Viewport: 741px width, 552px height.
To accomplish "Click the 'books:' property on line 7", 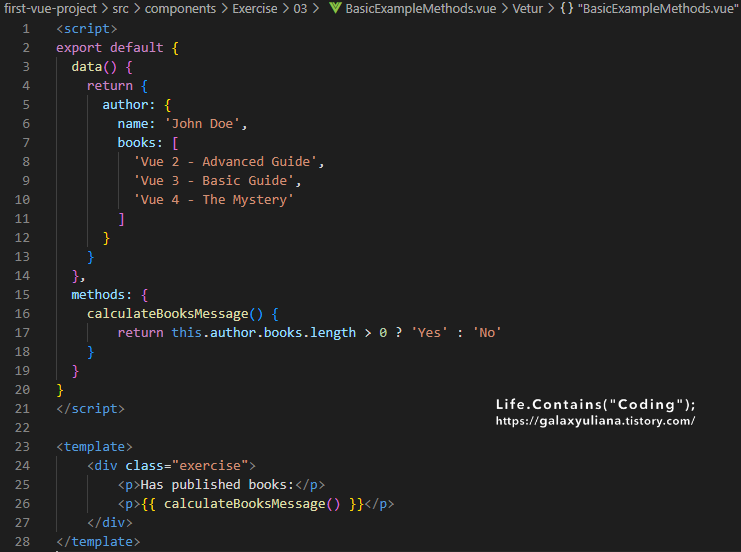I will [x=140, y=143].
